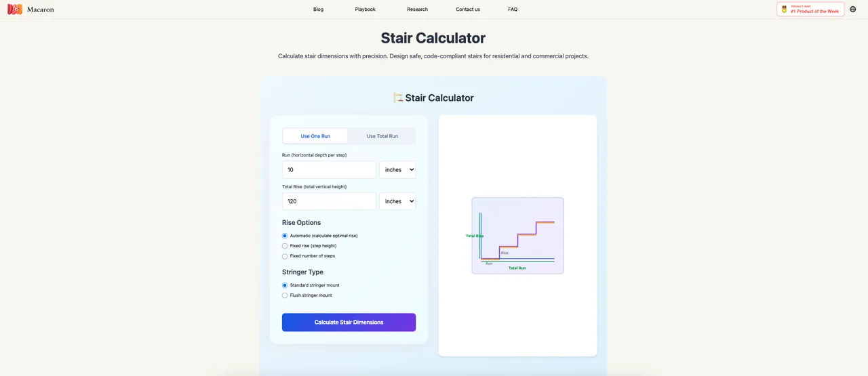Go to the Contact us link

(468, 9)
